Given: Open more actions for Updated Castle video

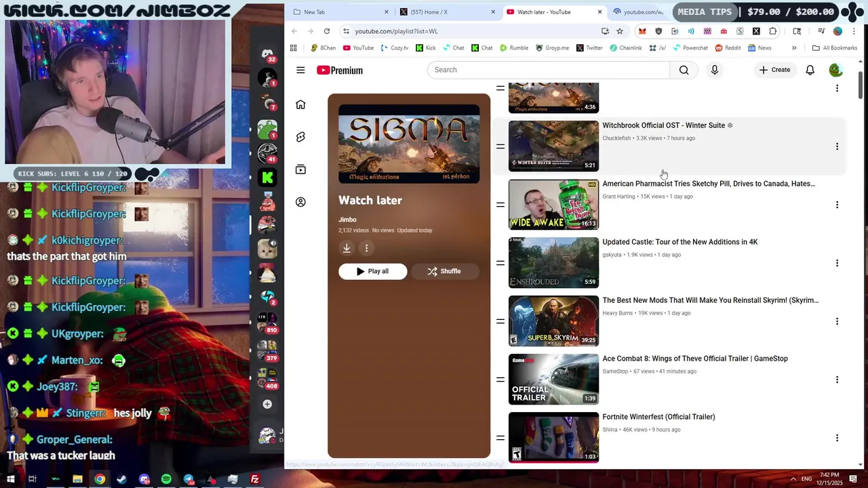Looking at the screenshot, I should pyautogui.click(x=837, y=263).
